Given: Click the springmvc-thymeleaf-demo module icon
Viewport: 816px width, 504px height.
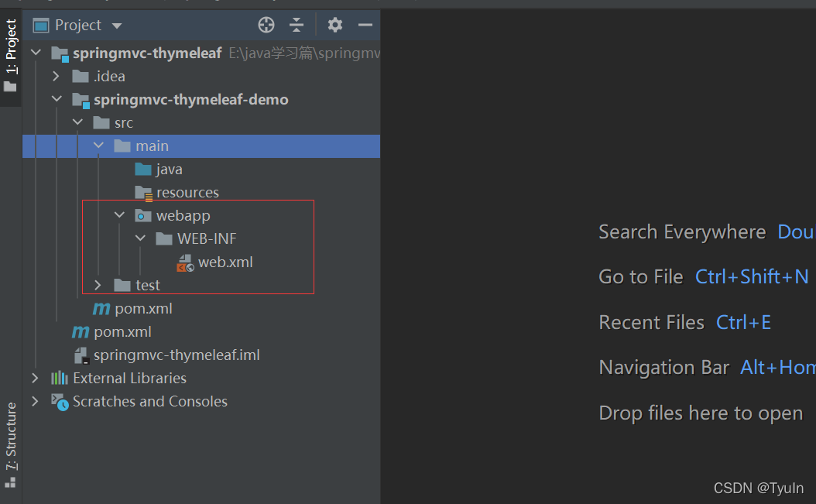Looking at the screenshot, I should 81,101.
